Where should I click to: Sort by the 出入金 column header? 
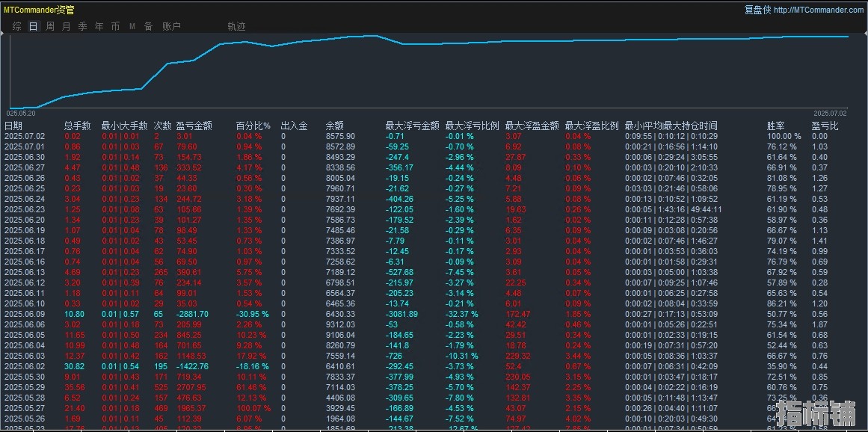click(294, 126)
